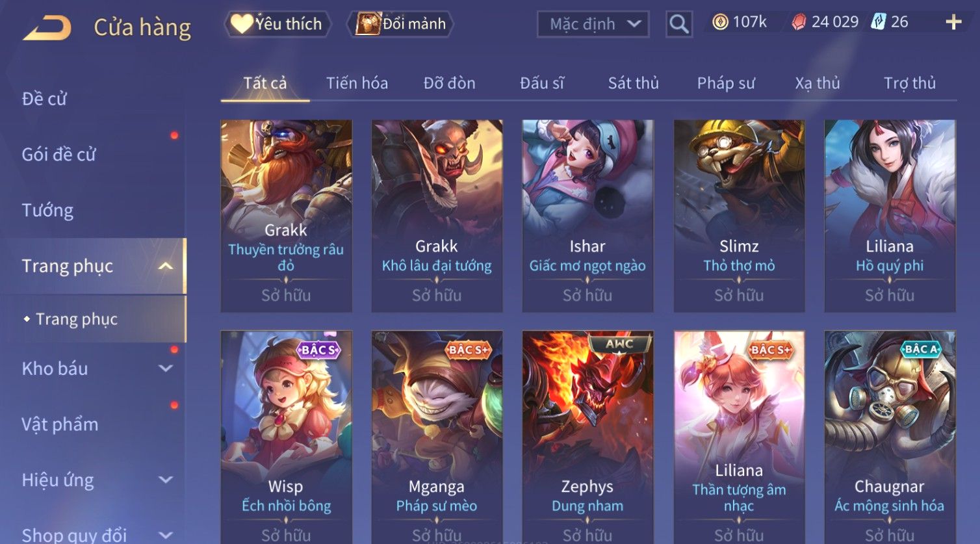Open Vật phẩm in the sidebar
Image resolution: width=980 pixels, height=544 pixels.
(60, 424)
